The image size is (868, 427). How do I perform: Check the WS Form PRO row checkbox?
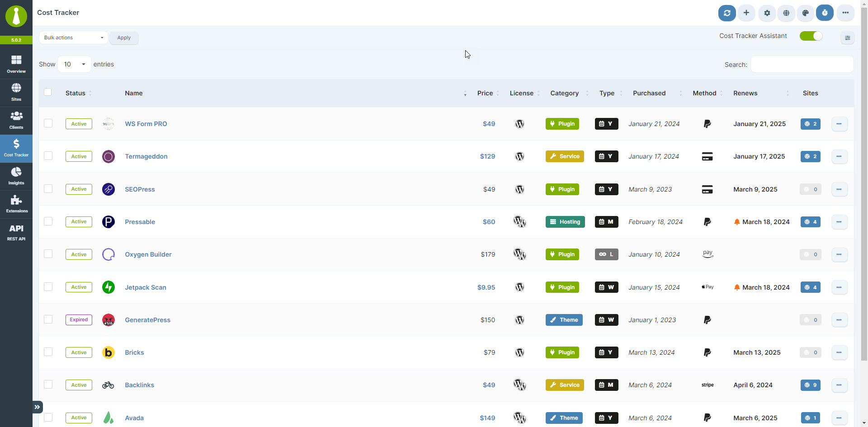(48, 123)
